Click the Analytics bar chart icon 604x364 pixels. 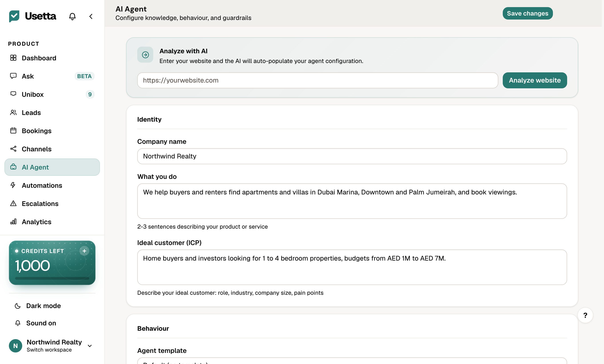coord(13,222)
